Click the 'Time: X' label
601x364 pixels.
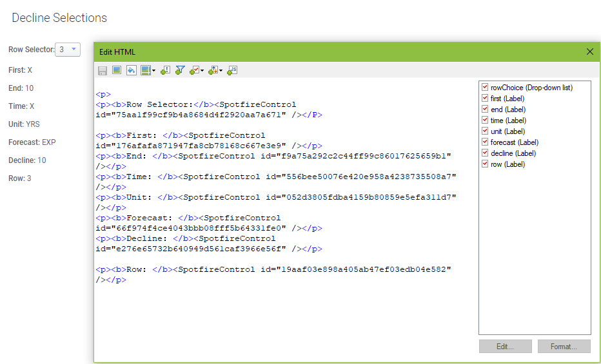coord(21,106)
